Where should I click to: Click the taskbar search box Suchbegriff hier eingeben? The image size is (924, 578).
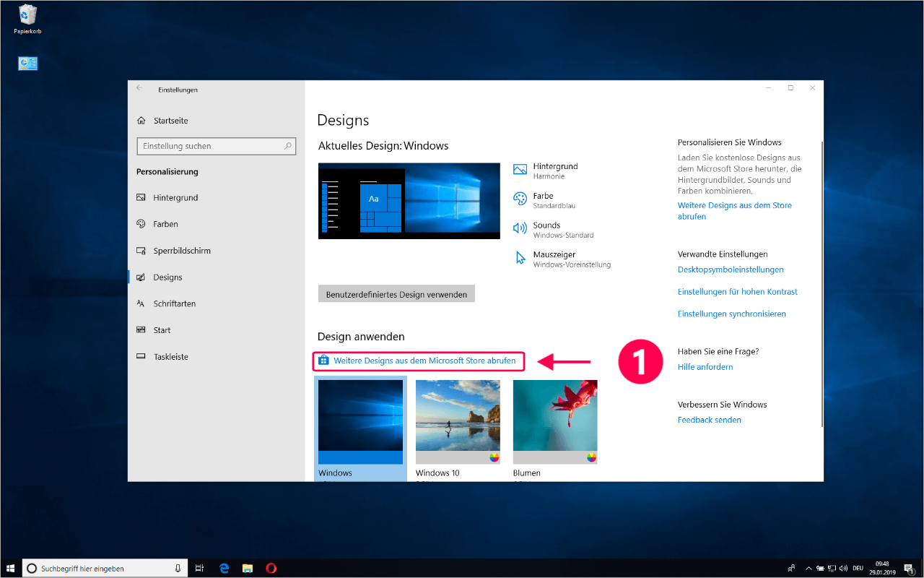pos(104,568)
